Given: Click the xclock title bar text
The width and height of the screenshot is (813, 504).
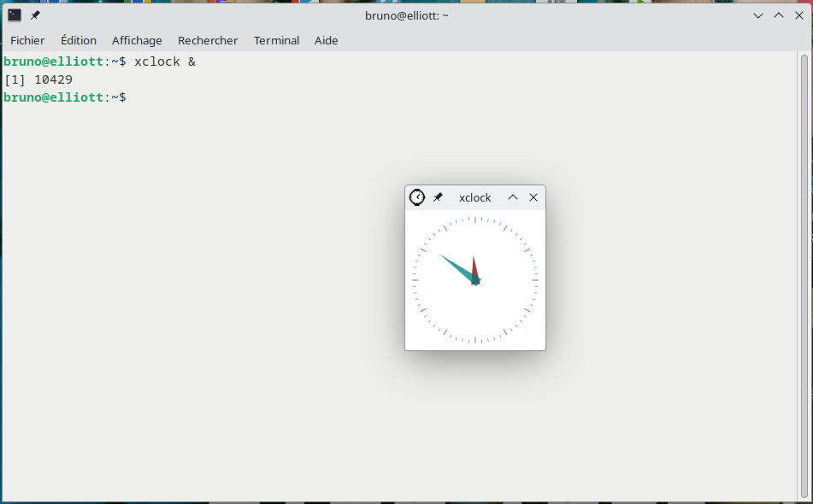Looking at the screenshot, I should click(474, 197).
